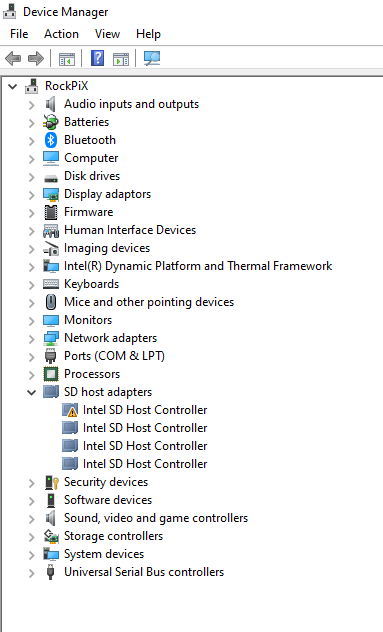Select the SD host adapters label
Screen dimensions: 383x632
click(x=108, y=392)
